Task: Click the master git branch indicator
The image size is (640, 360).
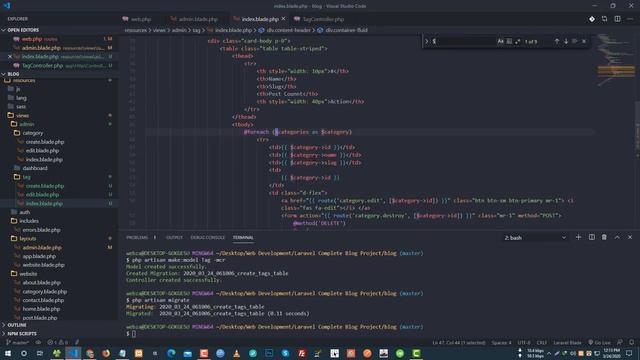Action: coord(18,342)
